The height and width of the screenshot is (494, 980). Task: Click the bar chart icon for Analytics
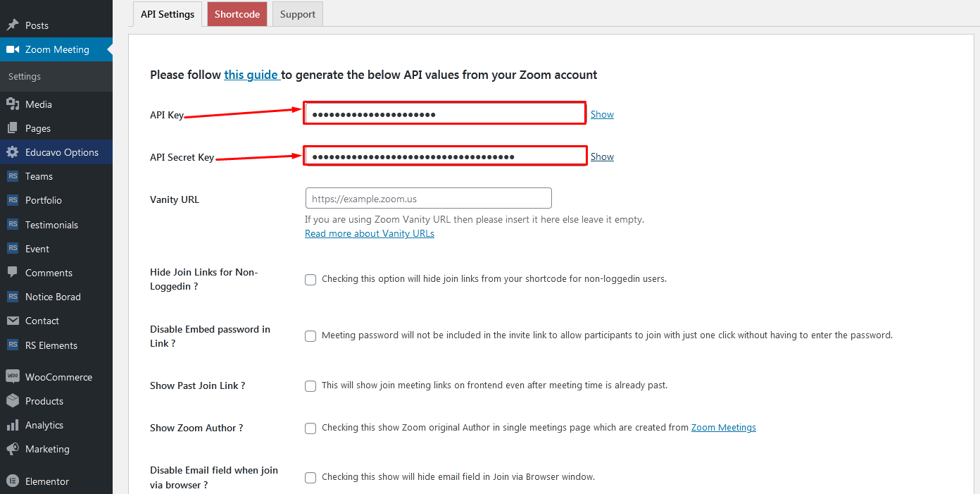13,425
